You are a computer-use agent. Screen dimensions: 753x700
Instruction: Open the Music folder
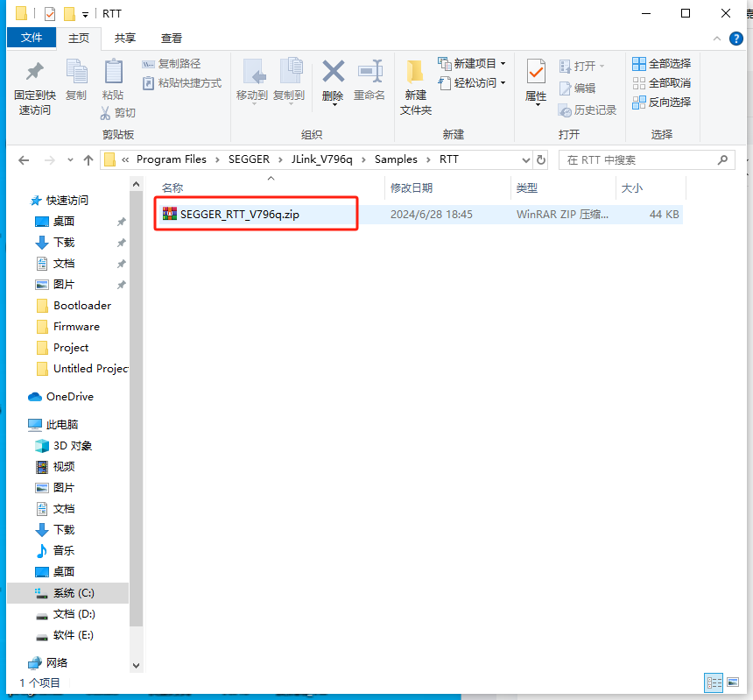64,551
